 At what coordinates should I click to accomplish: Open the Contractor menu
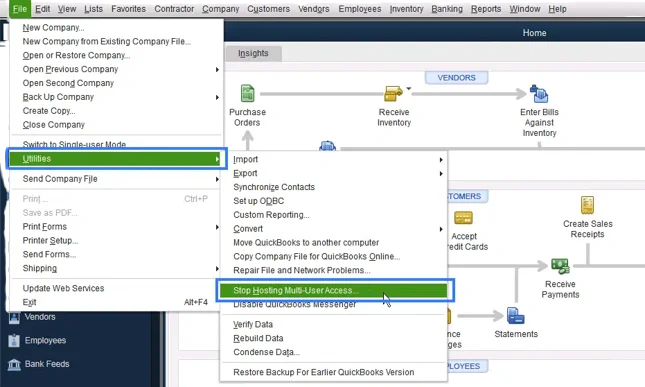click(x=174, y=9)
